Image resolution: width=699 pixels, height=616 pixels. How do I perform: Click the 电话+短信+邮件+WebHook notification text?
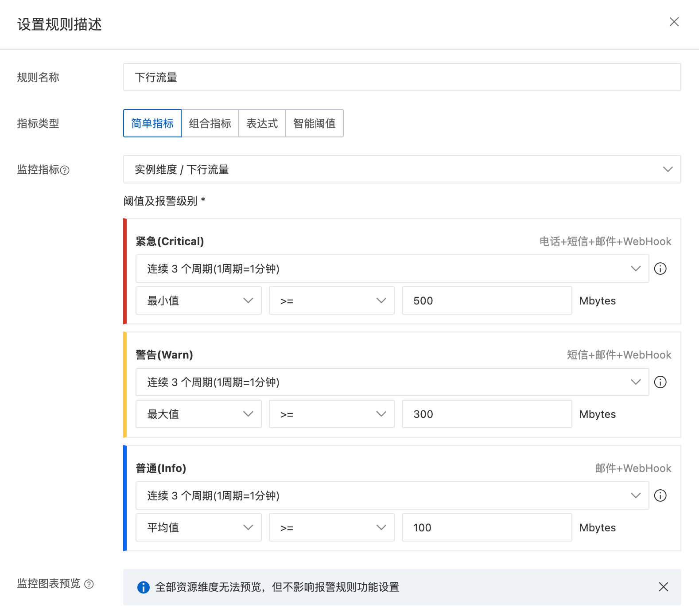tap(605, 241)
